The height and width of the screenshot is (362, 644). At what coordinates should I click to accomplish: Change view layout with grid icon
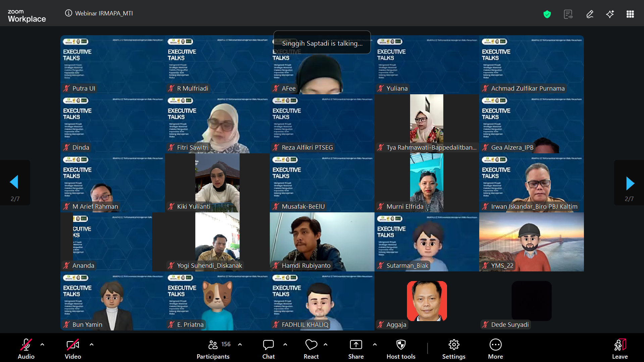coord(630,14)
